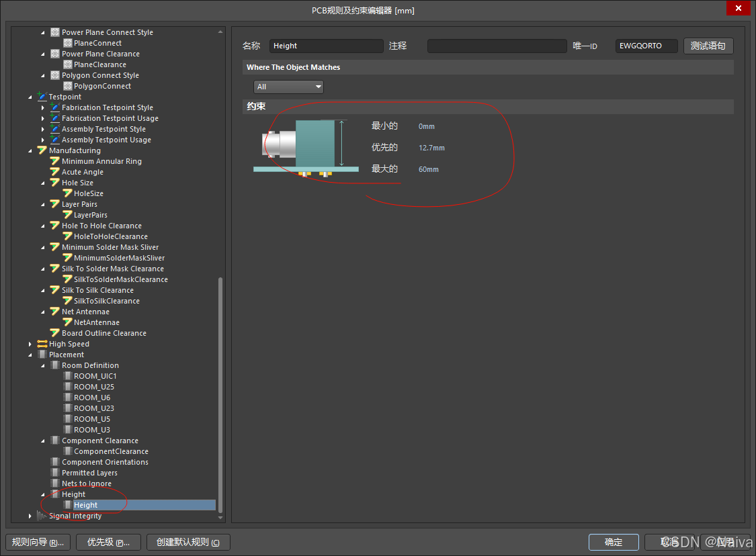The height and width of the screenshot is (556, 756).
Task: Click the NetAntennae rule icon
Action: coord(67,322)
